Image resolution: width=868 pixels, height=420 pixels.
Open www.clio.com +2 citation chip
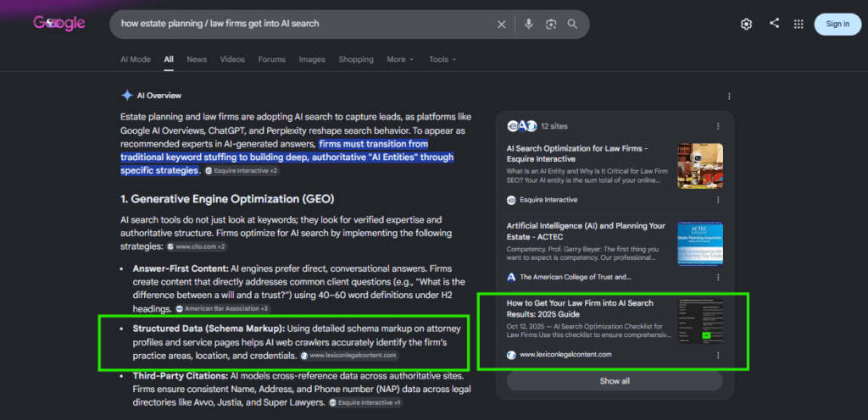(196, 246)
